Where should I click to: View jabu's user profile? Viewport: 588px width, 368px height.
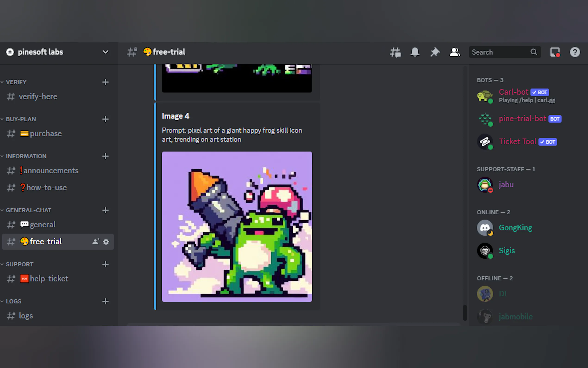[506, 184]
